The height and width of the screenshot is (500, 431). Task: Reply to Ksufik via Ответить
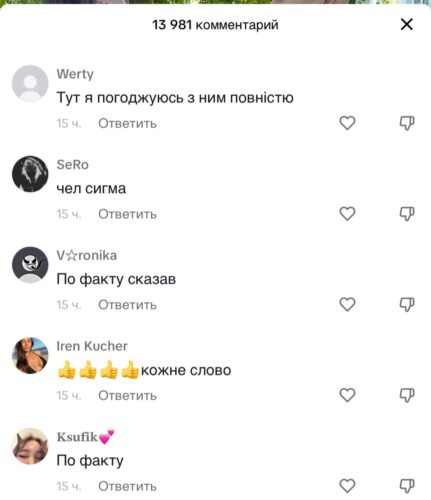tap(127, 486)
